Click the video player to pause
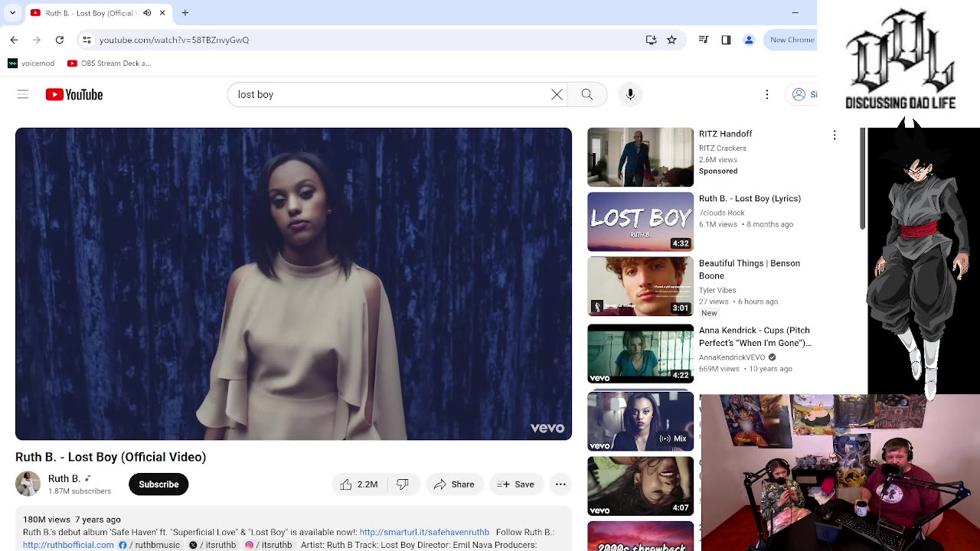 (x=293, y=284)
